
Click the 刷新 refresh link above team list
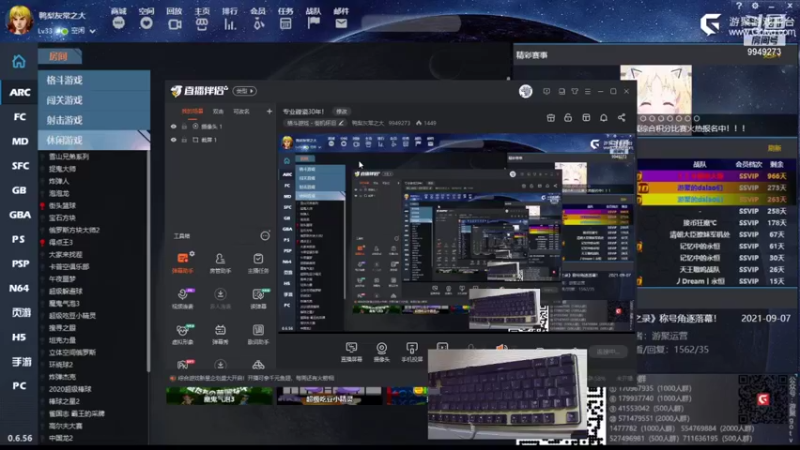coord(774,148)
